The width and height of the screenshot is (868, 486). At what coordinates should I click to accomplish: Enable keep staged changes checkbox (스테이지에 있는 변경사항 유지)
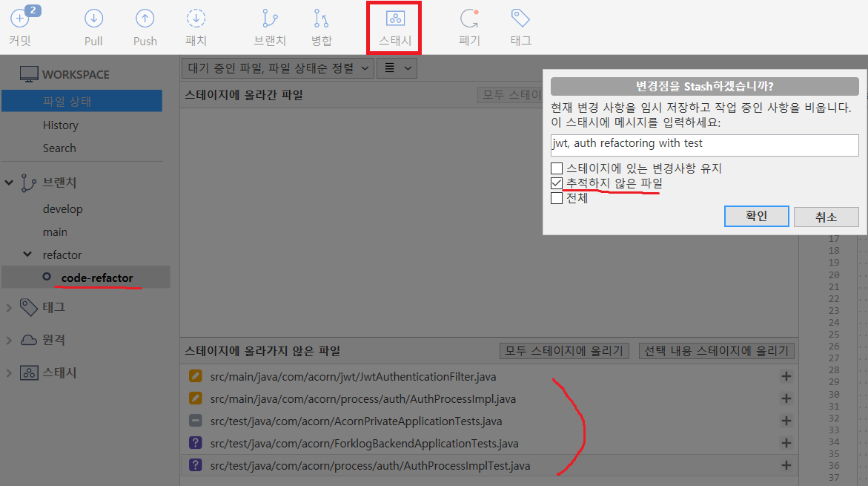tap(557, 168)
